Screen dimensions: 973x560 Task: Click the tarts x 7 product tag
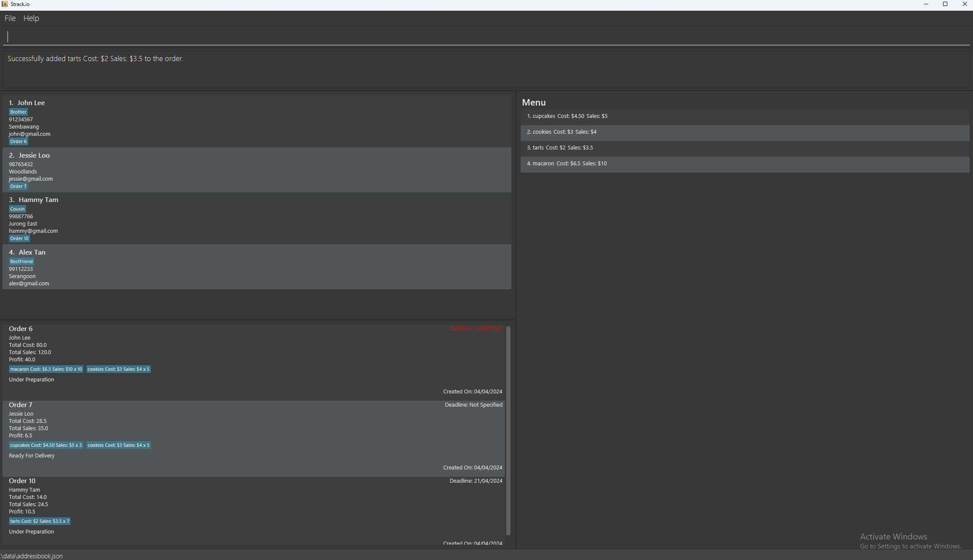point(40,522)
